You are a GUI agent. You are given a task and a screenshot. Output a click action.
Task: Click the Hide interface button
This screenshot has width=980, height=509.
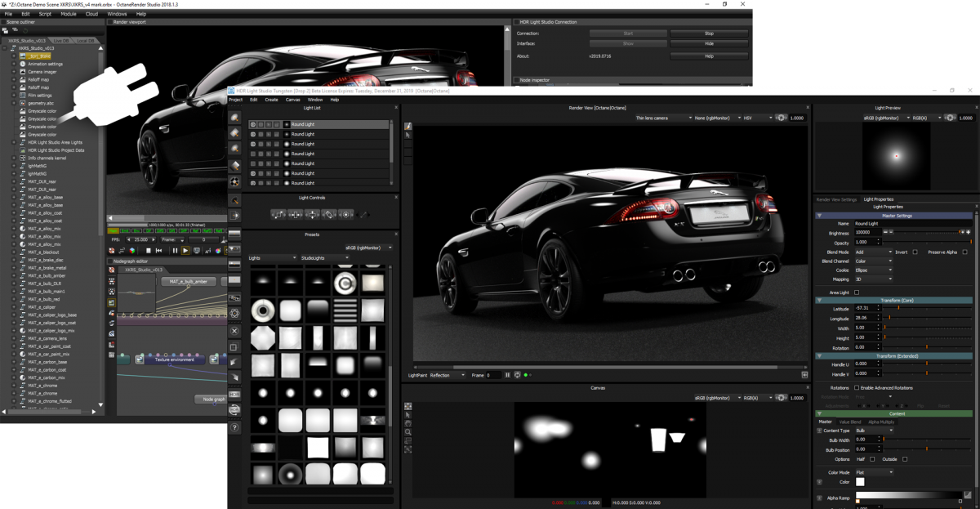[x=709, y=43]
